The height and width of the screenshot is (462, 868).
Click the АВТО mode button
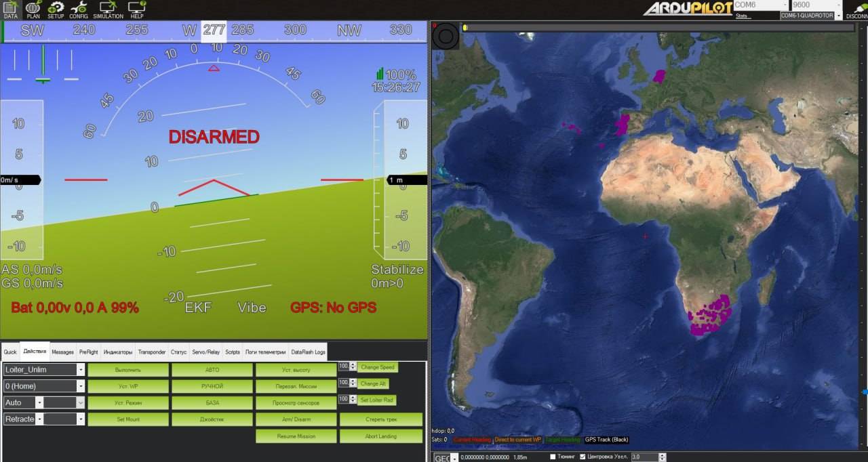212,370
